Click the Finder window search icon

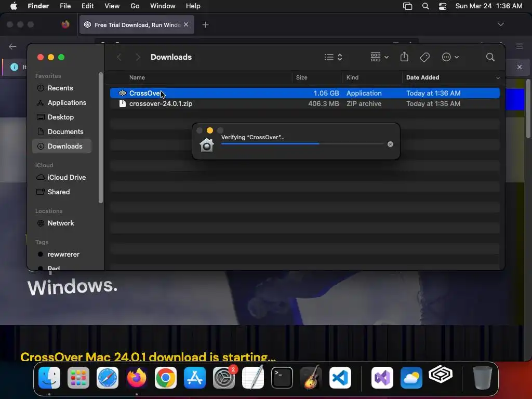click(490, 57)
